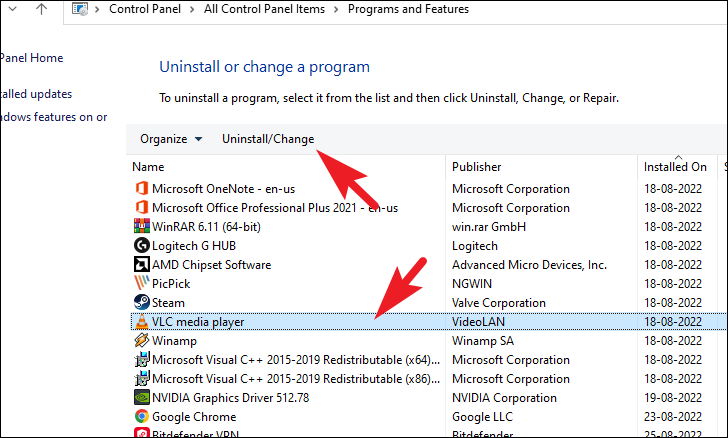Screen dimensions: 728x438
Task: Open View installed updates link
Action: (36, 94)
